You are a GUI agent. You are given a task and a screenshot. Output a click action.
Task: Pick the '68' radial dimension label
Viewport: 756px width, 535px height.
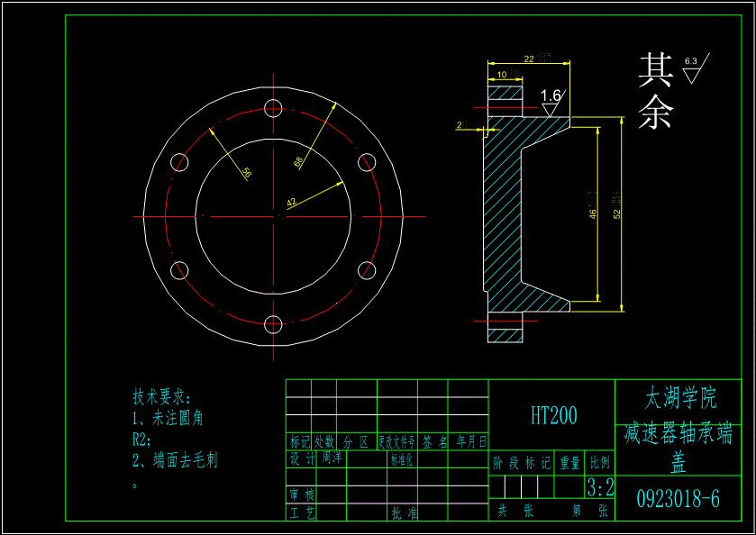click(298, 162)
